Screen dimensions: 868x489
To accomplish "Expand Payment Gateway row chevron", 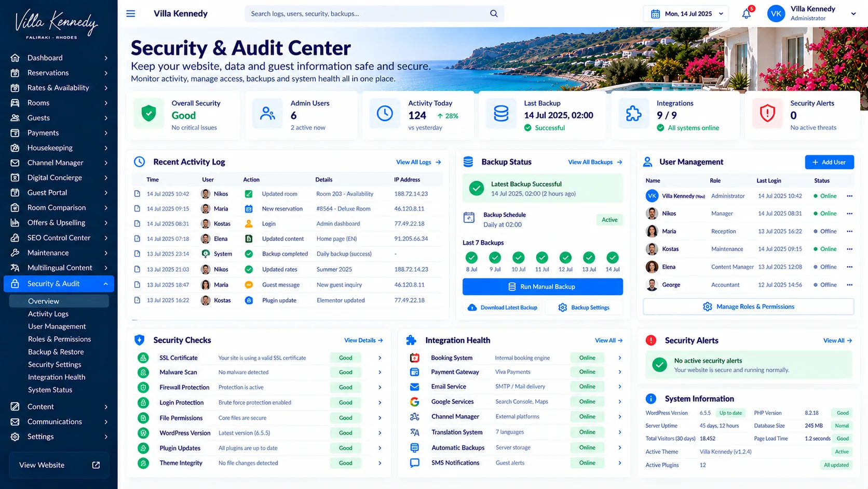I will (x=619, y=372).
